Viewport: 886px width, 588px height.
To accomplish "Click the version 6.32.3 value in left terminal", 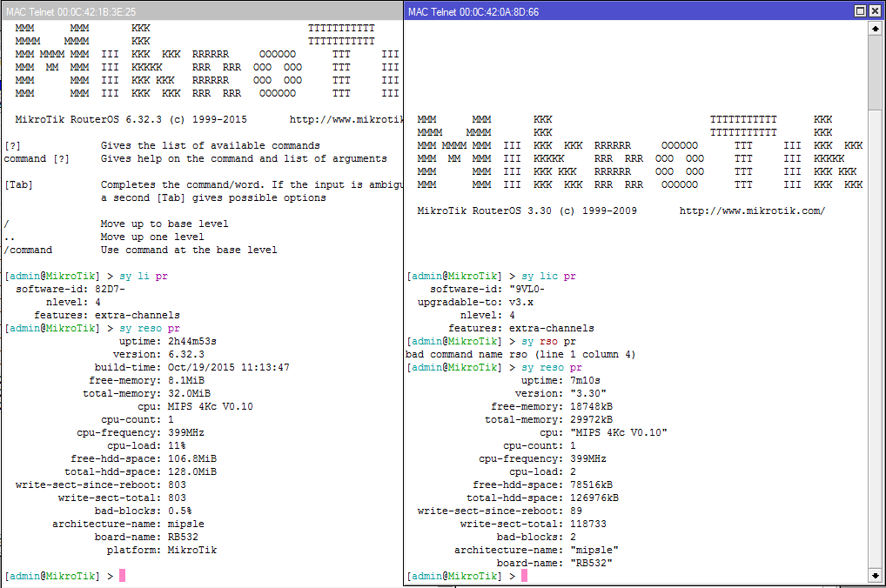I will (x=186, y=354).
